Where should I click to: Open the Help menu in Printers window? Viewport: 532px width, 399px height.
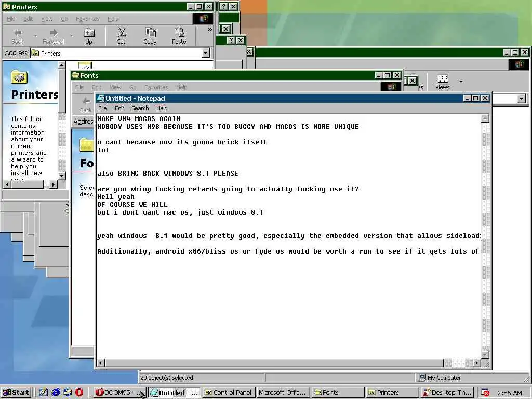tap(113, 19)
